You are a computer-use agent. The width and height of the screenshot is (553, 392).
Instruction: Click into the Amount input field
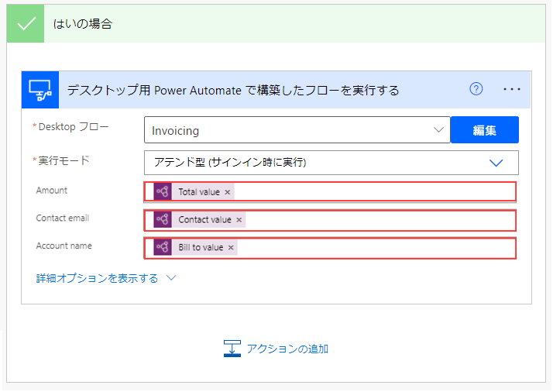pos(330,192)
